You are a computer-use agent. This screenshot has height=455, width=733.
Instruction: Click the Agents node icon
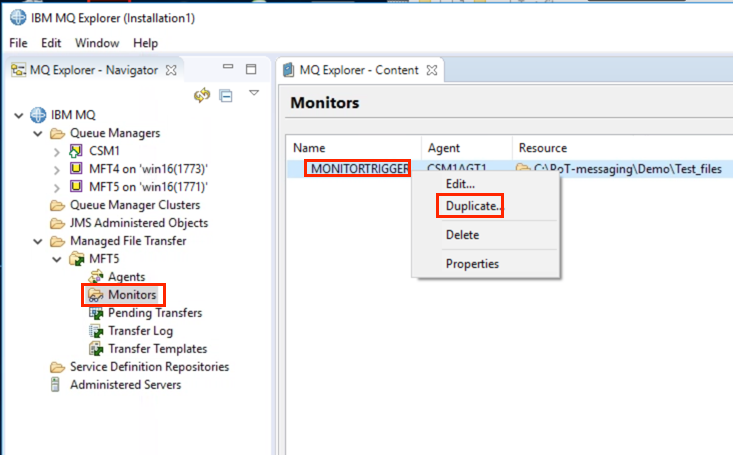[x=96, y=276]
